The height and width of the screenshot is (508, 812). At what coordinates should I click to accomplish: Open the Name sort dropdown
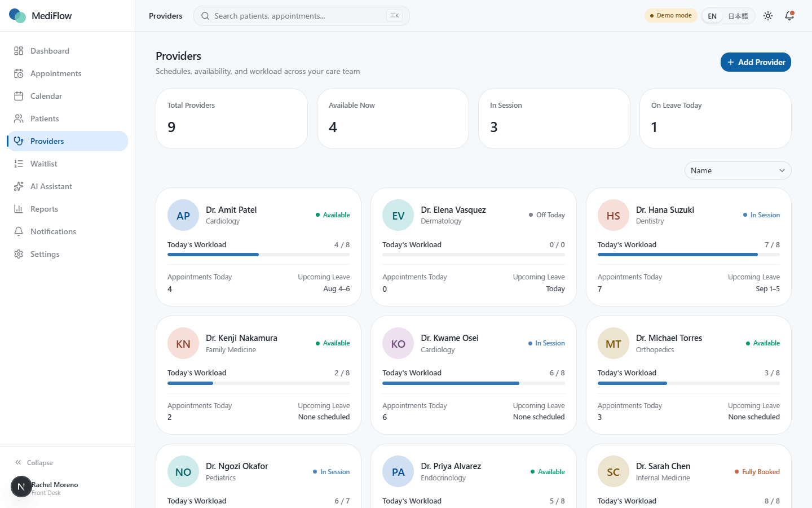click(x=738, y=170)
